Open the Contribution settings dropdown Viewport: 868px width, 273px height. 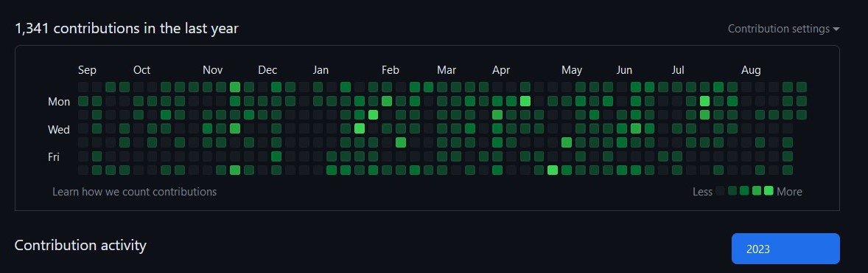tap(783, 29)
